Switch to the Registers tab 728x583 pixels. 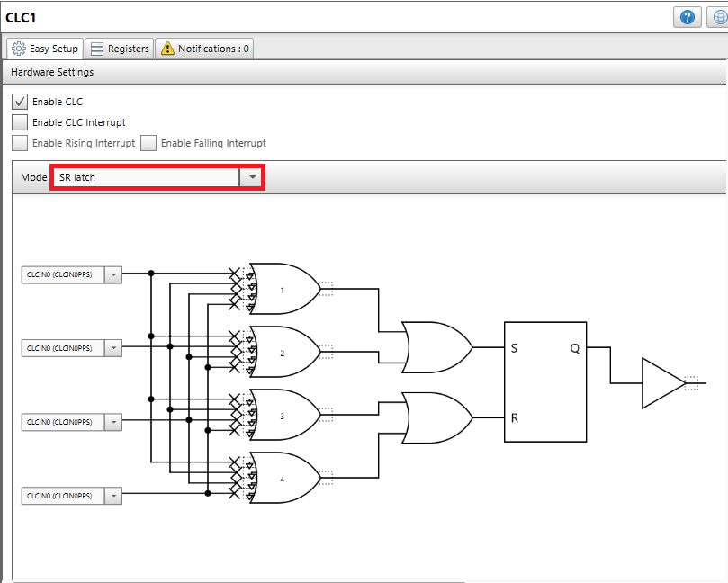119,49
